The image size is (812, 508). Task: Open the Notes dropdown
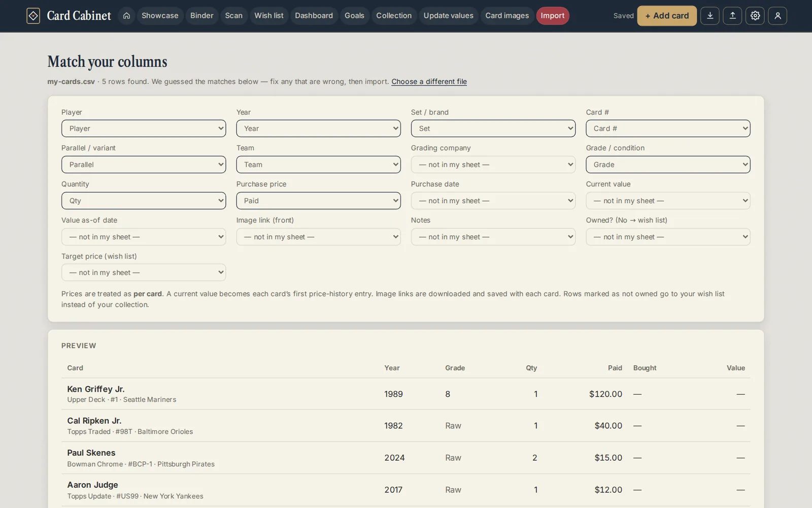(493, 237)
